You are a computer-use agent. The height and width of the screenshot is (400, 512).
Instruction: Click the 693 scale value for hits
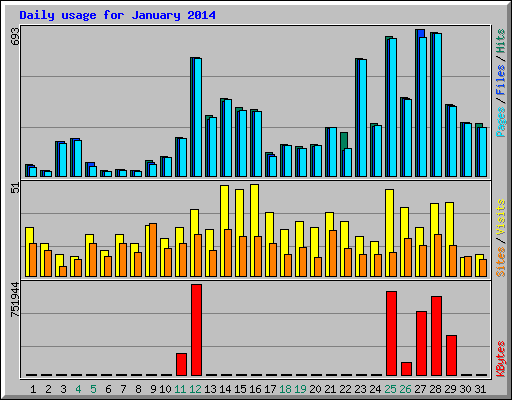[x=15, y=37]
